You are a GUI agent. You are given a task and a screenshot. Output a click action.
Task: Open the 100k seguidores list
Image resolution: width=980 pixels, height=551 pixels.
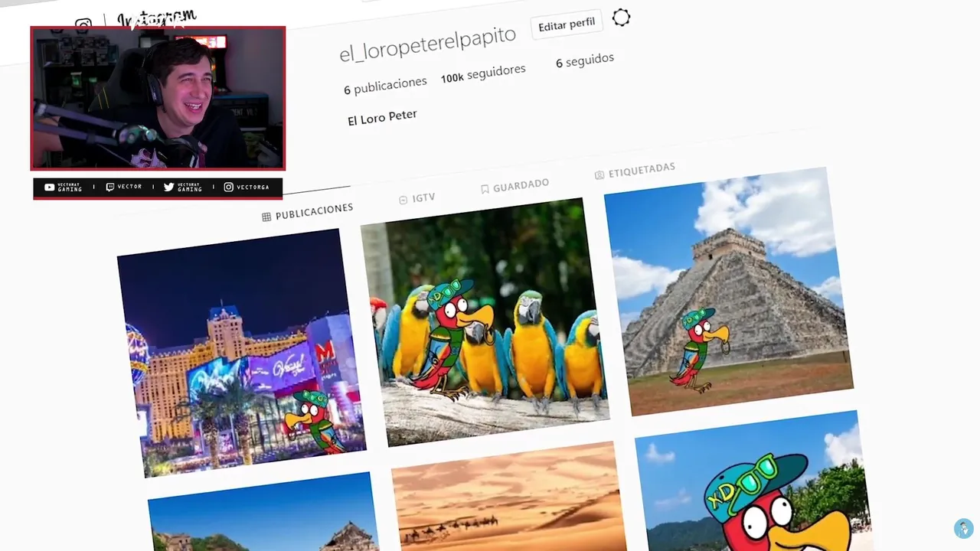pos(483,74)
